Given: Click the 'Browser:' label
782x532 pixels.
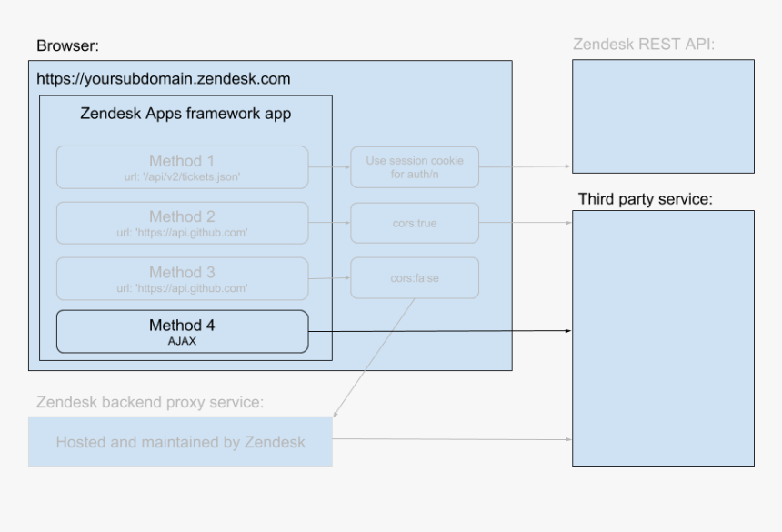Looking at the screenshot, I should (68, 45).
